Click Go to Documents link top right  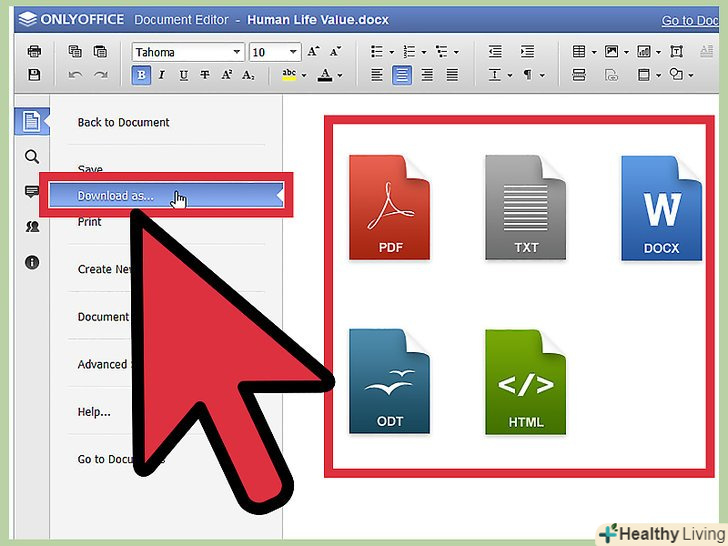pos(689,20)
